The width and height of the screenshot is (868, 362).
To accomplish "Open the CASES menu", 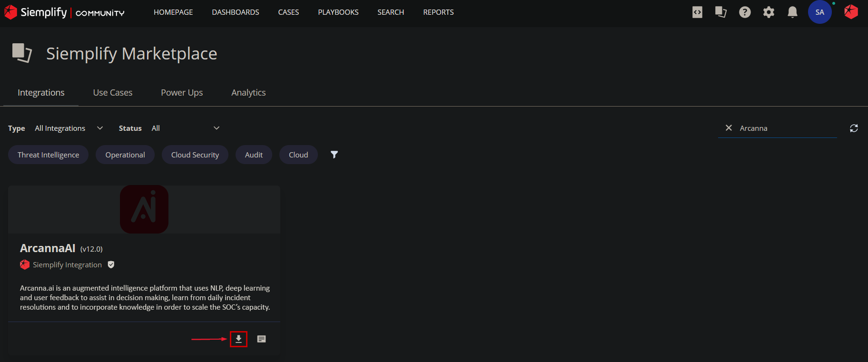I will 288,12.
